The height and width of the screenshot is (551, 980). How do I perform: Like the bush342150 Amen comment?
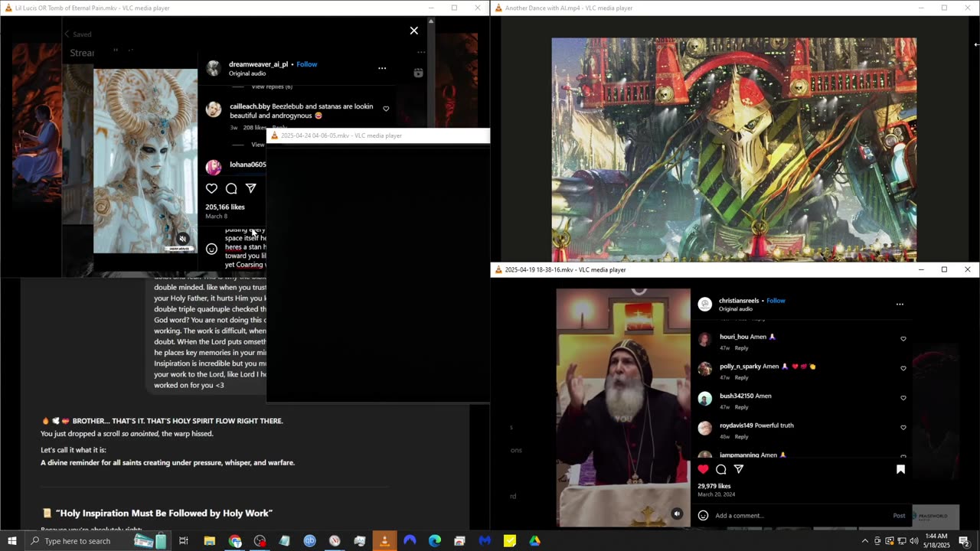903,398
